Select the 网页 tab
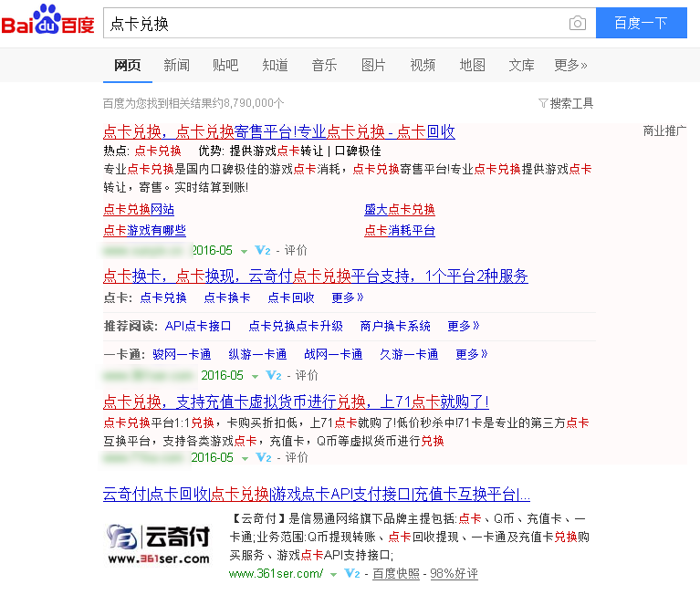This screenshot has width=700, height=595. [128, 65]
